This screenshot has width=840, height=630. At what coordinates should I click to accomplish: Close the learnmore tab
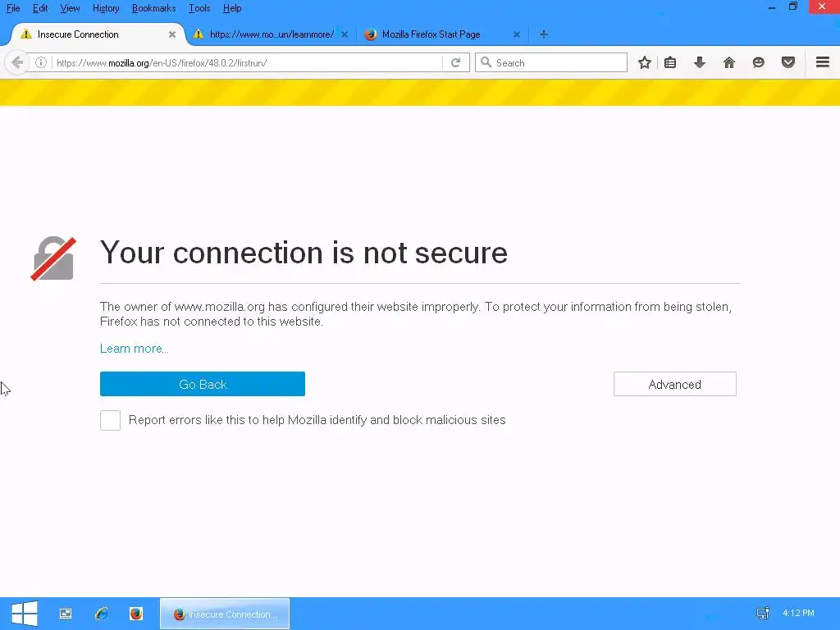(x=345, y=34)
